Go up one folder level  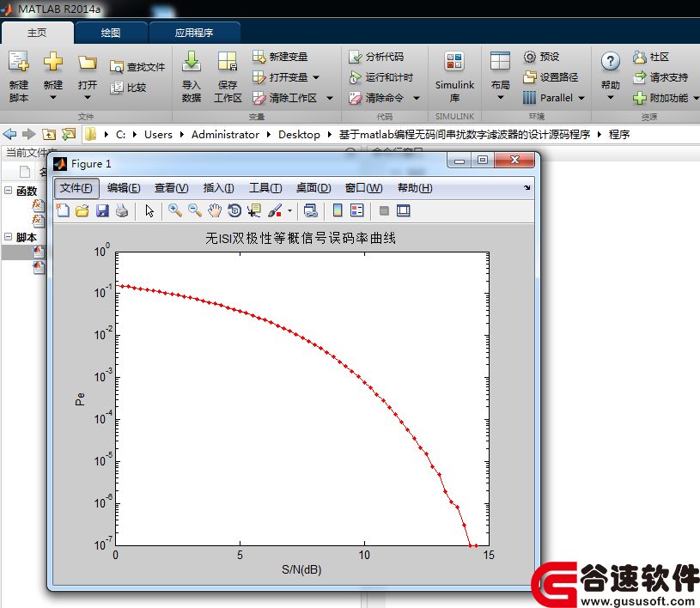49,134
